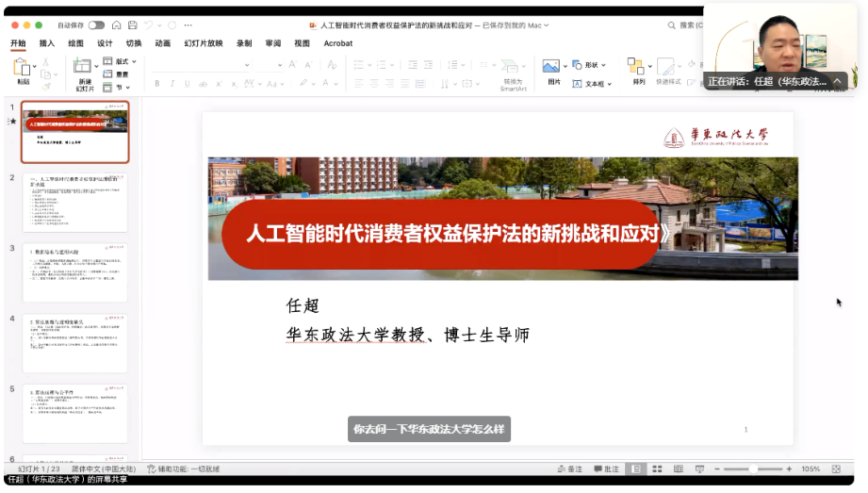Start slideshow from status bar icon
868x493 pixels.
[699, 468]
